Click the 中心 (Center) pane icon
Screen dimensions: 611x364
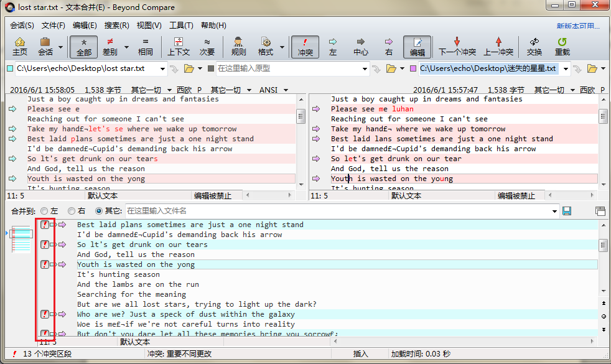click(x=360, y=47)
